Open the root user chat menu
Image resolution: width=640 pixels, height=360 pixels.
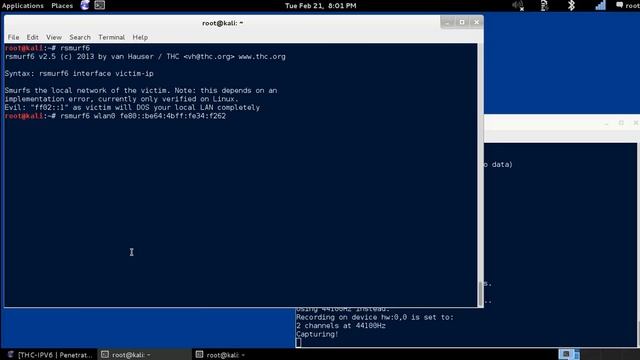(628, 5)
